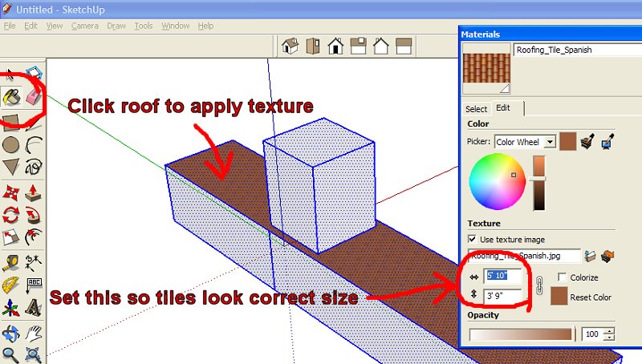The width and height of the screenshot is (642, 364).
Task: Increase opacity with the up stepper arrow
Action: click(610, 330)
